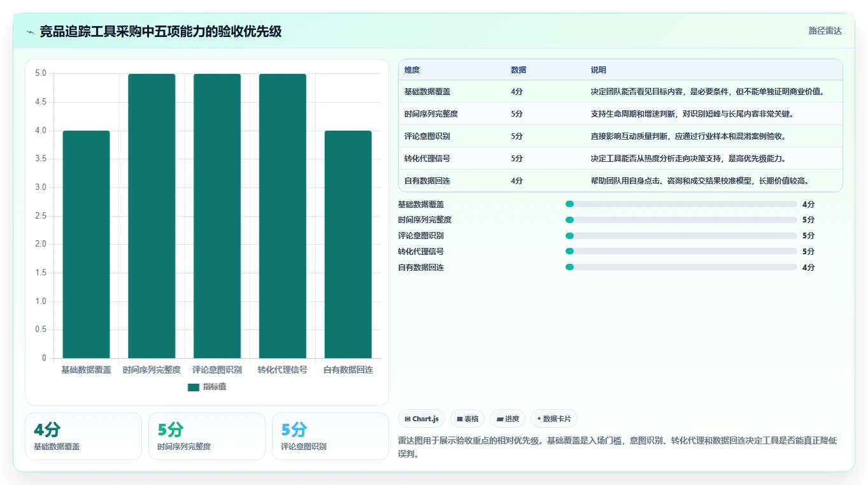Click the 转化代理信号 bar in chart
This screenshot has width=868, height=485.
283,216
